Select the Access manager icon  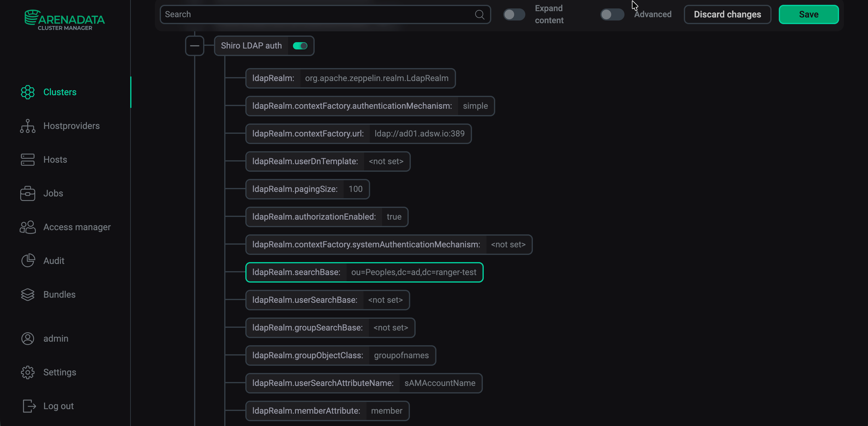click(28, 227)
